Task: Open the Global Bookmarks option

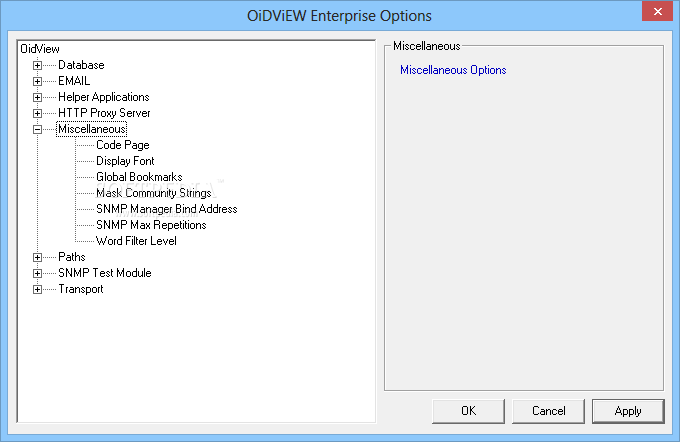Action: [x=139, y=177]
